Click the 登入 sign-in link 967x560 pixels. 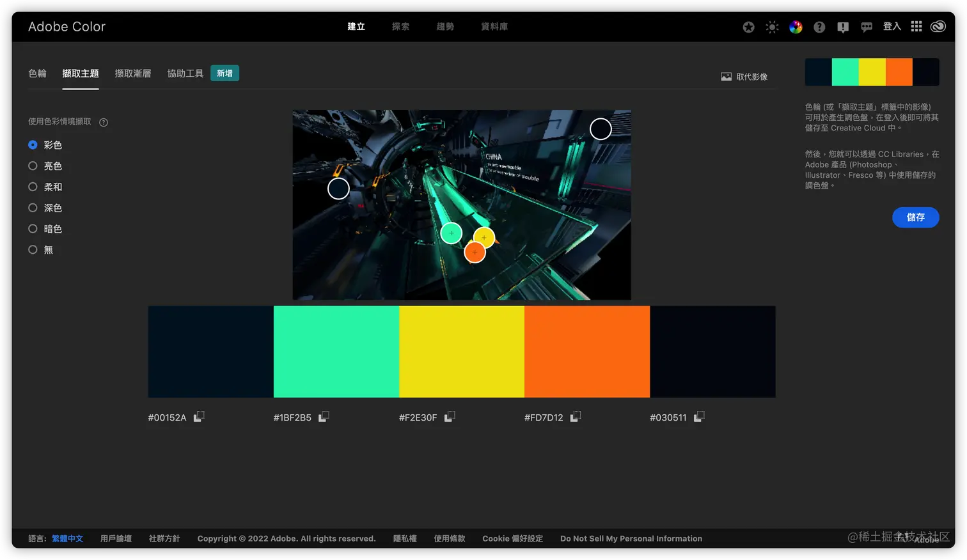click(x=892, y=26)
